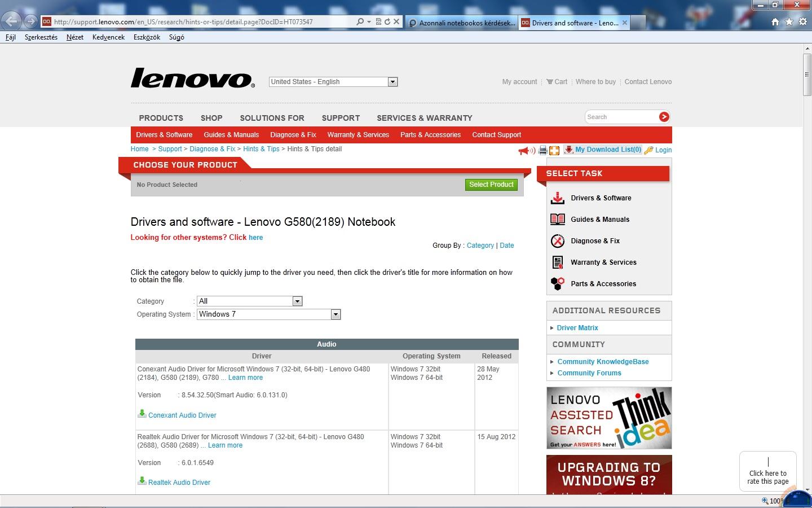The image size is (812, 508).
Task: Click the Diagnose & Fix task icon
Action: click(x=558, y=241)
